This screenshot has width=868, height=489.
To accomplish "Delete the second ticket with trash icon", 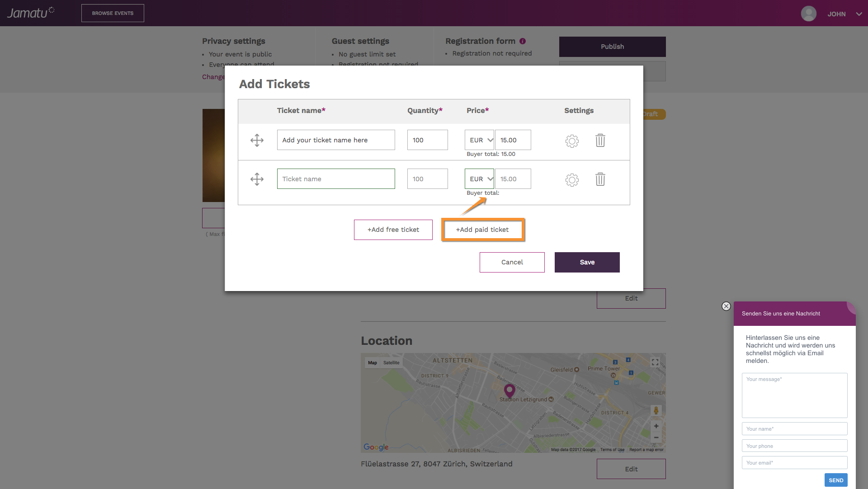I will tap(600, 179).
